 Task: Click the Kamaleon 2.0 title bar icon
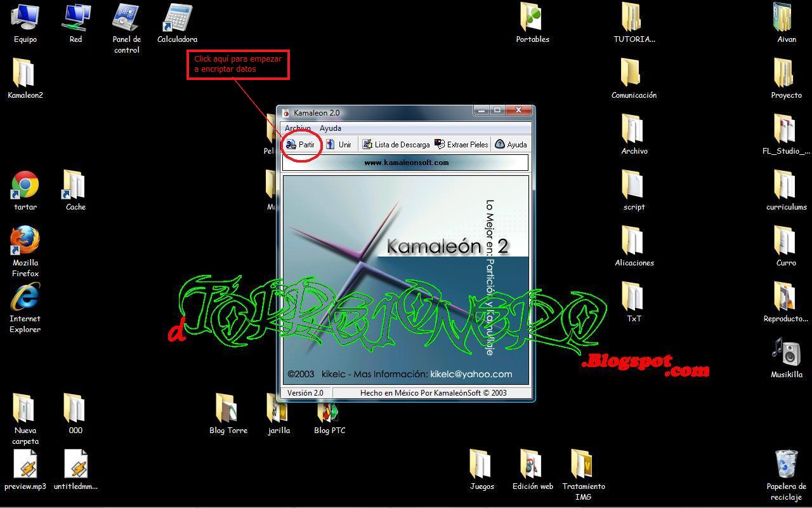(286, 113)
